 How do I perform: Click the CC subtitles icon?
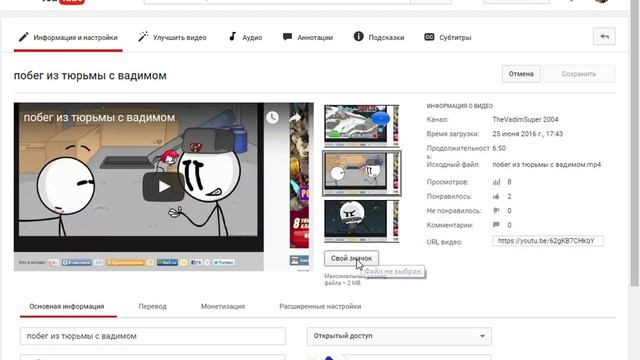point(429,37)
